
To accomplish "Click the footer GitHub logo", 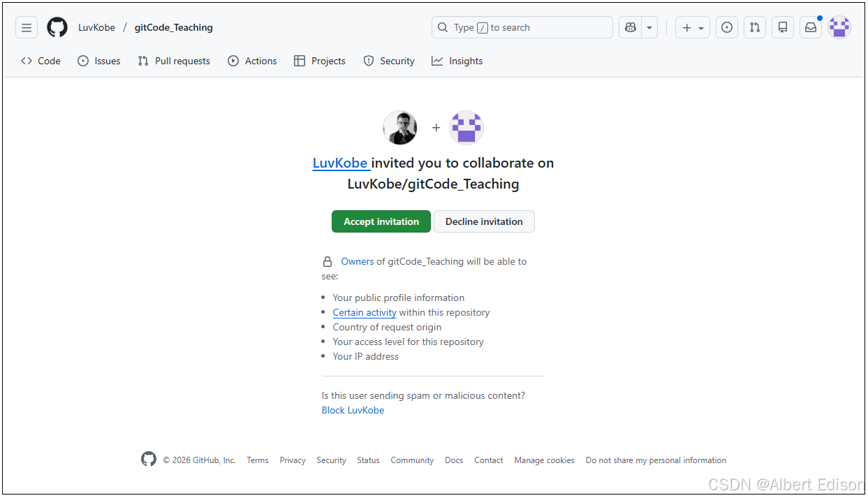I will coord(149,459).
